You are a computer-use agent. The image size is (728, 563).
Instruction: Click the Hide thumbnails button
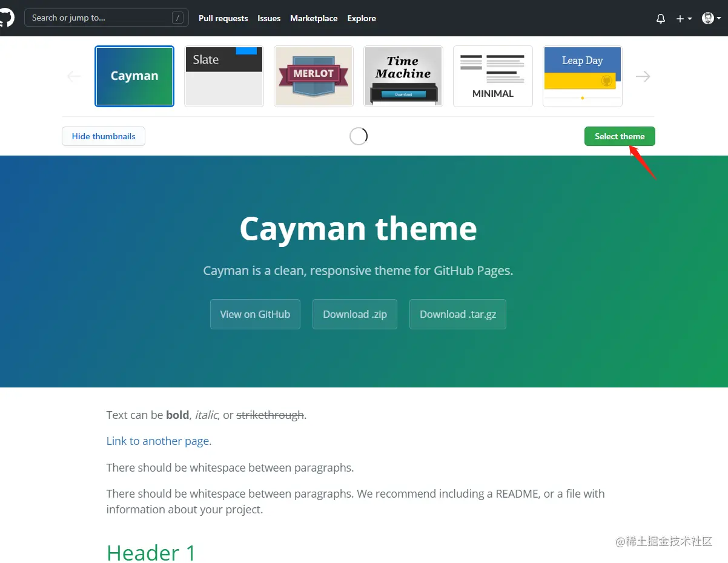(104, 136)
